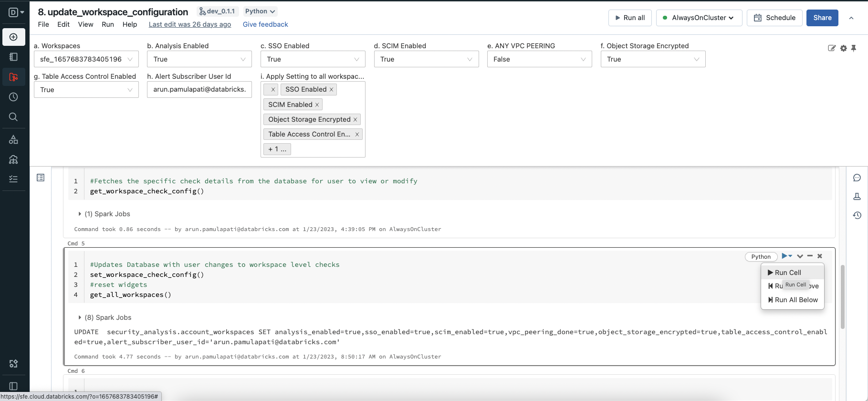Toggle the sidebar collapse icon at bottom

[13, 386]
